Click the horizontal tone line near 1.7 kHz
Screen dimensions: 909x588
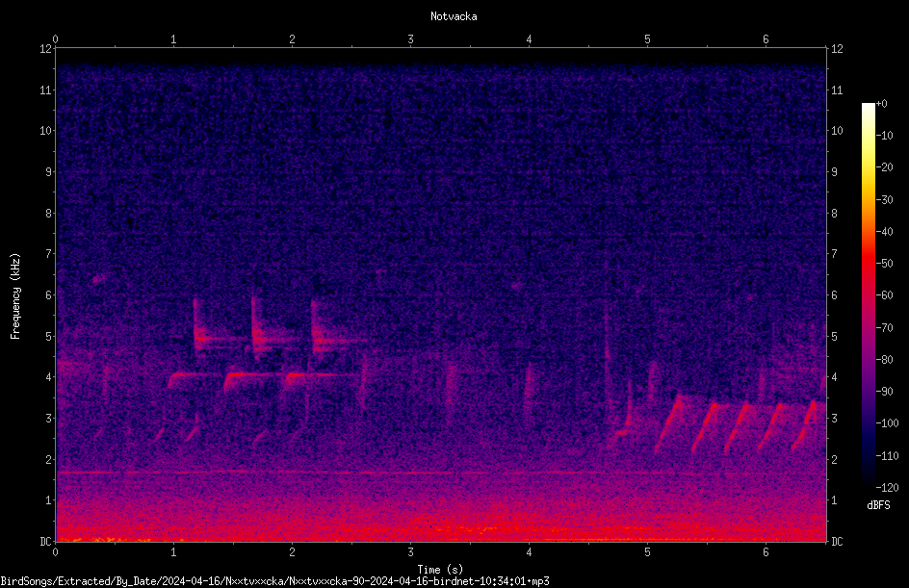(x=377, y=473)
